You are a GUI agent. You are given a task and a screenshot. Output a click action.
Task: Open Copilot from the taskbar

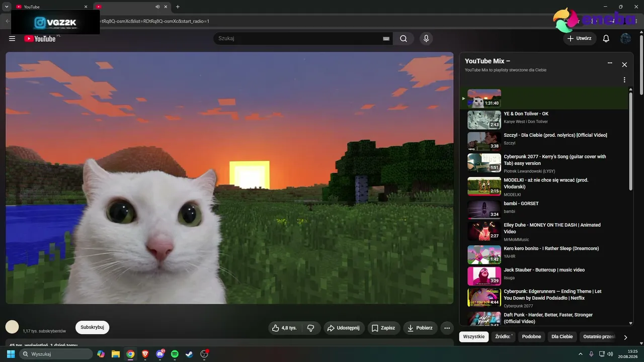coord(101,354)
